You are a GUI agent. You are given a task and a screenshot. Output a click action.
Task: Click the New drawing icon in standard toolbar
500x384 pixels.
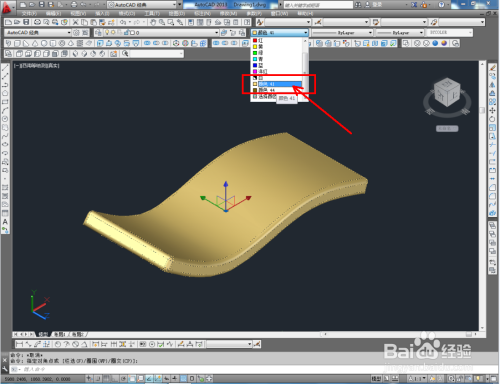point(9,22)
